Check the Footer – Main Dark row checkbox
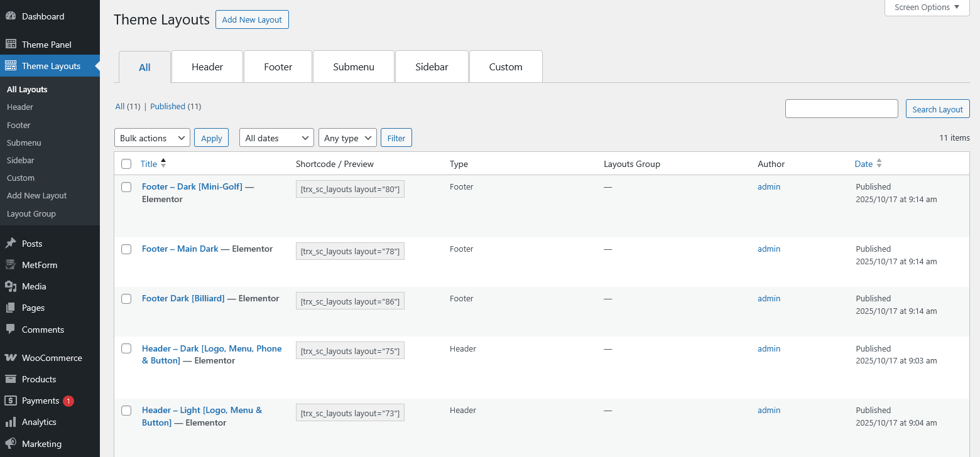The image size is (980, 457). (126, 249)
